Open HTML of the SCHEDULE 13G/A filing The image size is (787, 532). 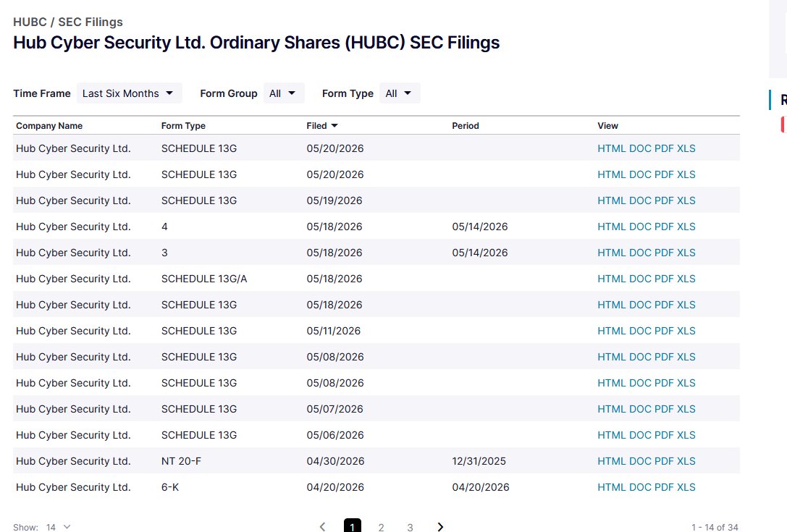611,279
